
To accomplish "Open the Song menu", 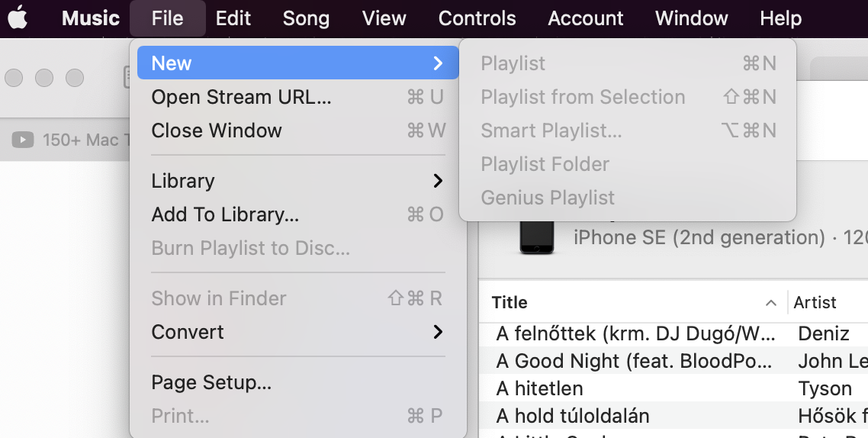I will (x=306, y=18).
